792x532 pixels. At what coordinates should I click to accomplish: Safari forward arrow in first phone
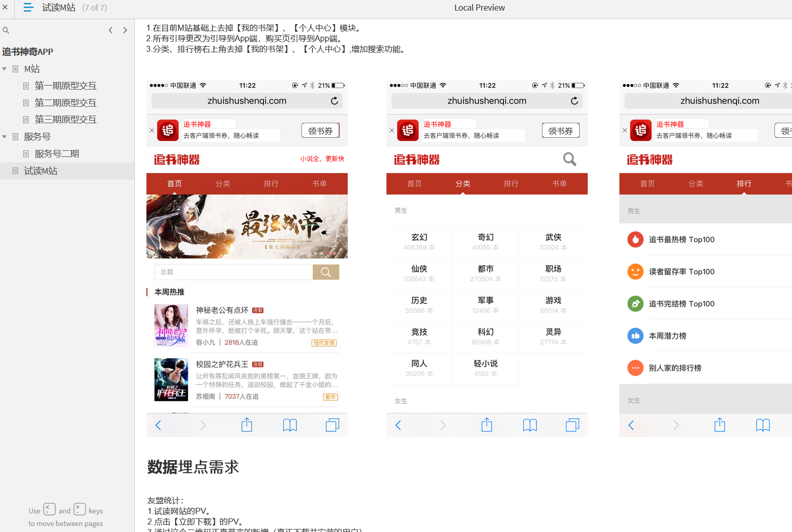coord(203,425)
